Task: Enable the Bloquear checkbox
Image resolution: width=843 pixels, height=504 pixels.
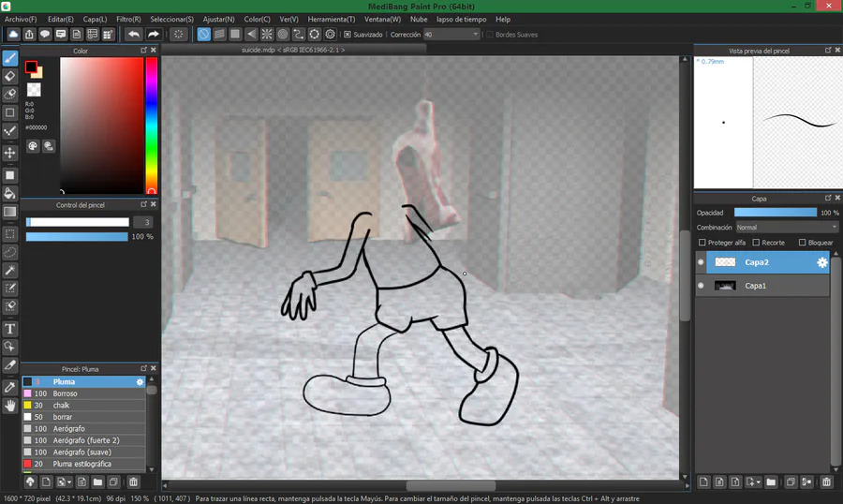Action: point(802,243)
